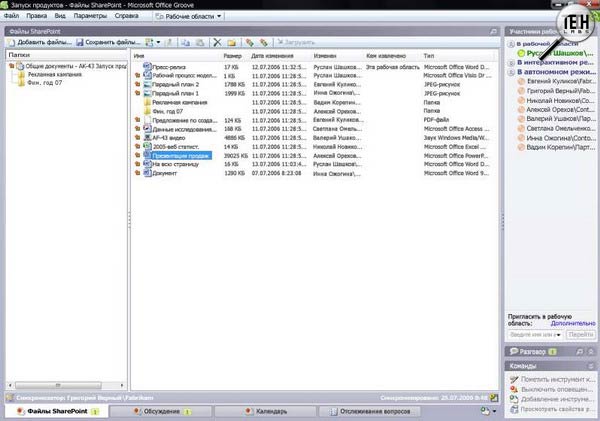600x421 pixels.
Task: Sort by Дата изменения column header
Action: pos(272,56)
